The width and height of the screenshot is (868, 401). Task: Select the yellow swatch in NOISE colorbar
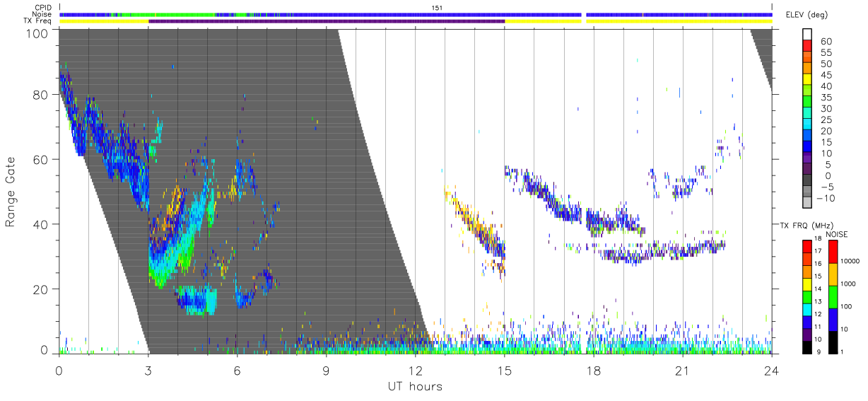click(x=833, y=274)
